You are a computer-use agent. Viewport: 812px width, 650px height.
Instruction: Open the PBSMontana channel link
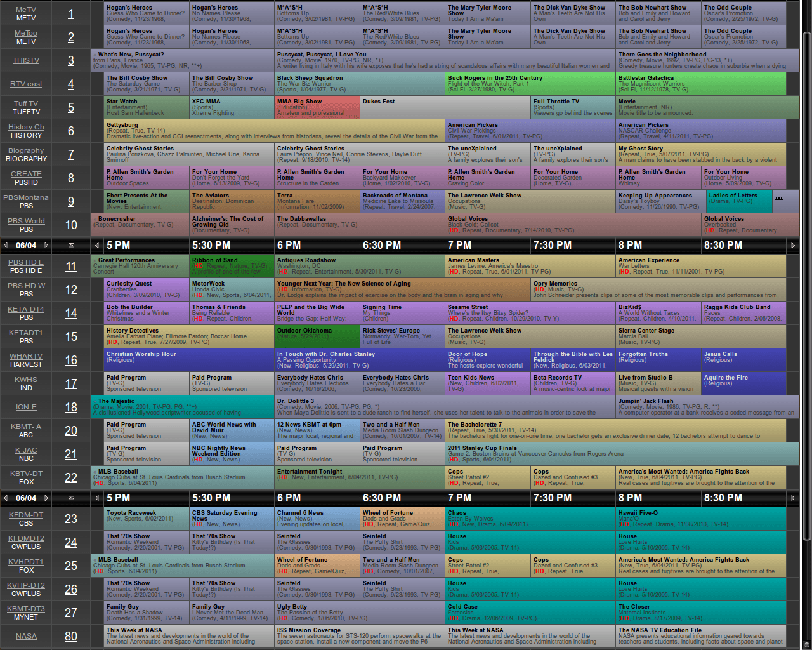[x=26, y=197]
